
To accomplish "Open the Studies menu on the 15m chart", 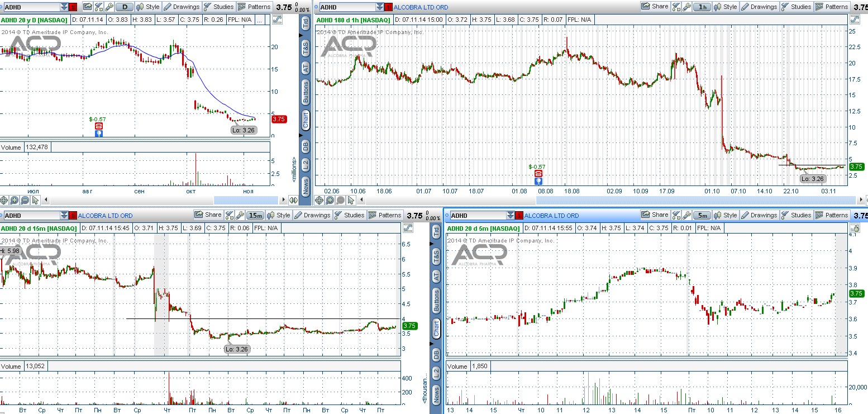I will coord(349,215).
